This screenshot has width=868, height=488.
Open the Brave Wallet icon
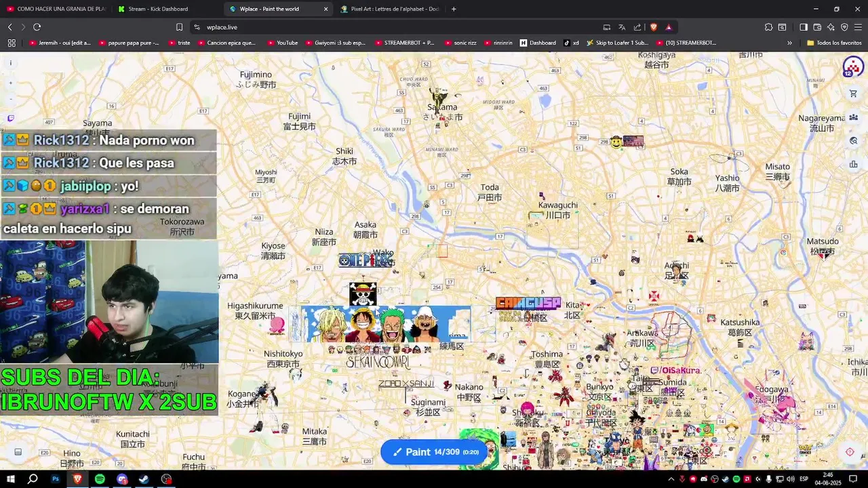(817, 27)
